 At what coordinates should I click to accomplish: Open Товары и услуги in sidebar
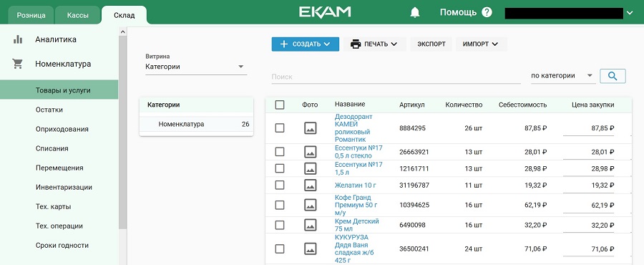point(59,90)
